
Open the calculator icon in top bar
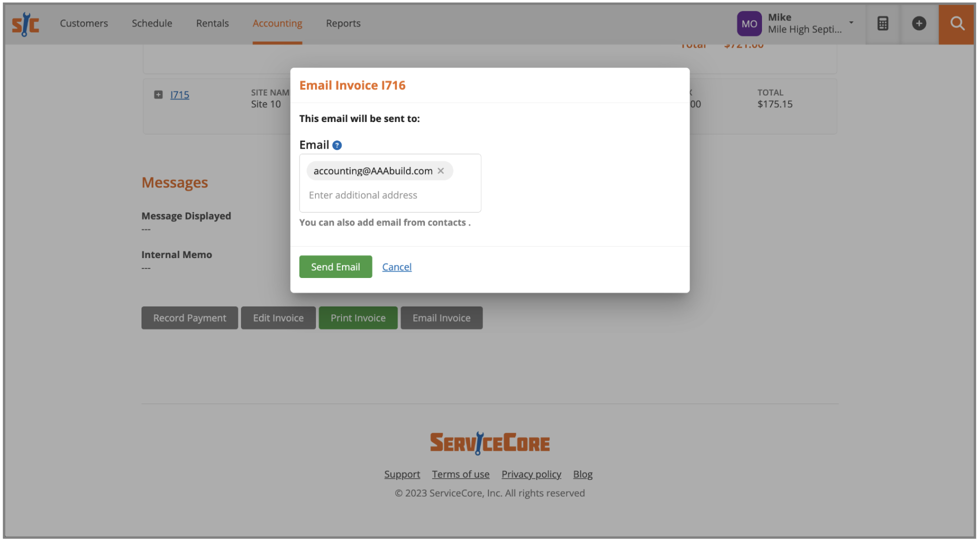pyautogui.click(x=882, y=23)
